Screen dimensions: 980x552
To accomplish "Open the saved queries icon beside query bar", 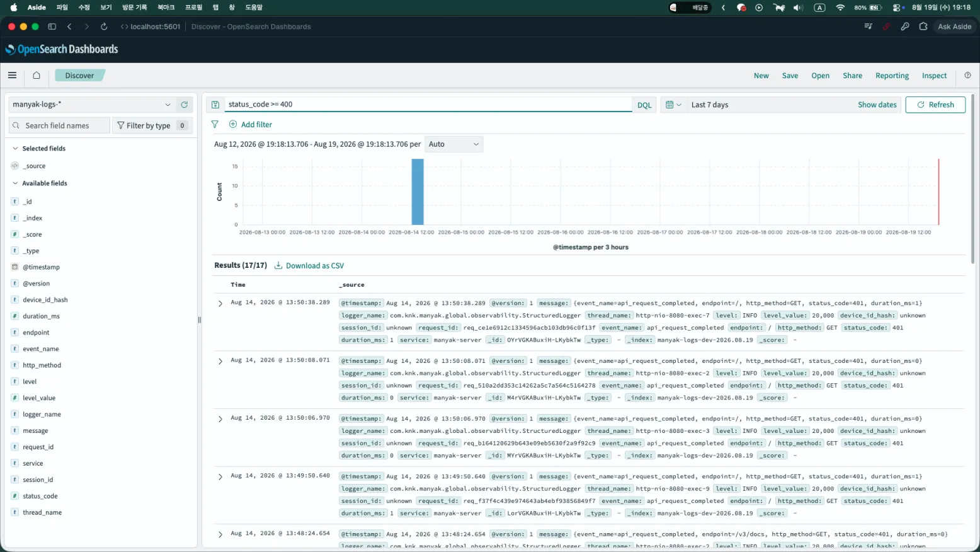I will tap(215, 105).
